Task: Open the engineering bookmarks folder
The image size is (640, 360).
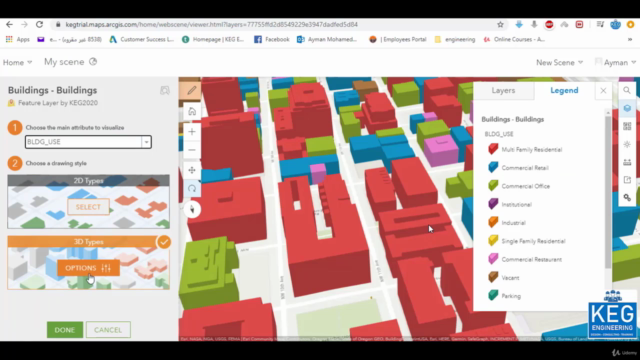Action: [x=455, y=40]
